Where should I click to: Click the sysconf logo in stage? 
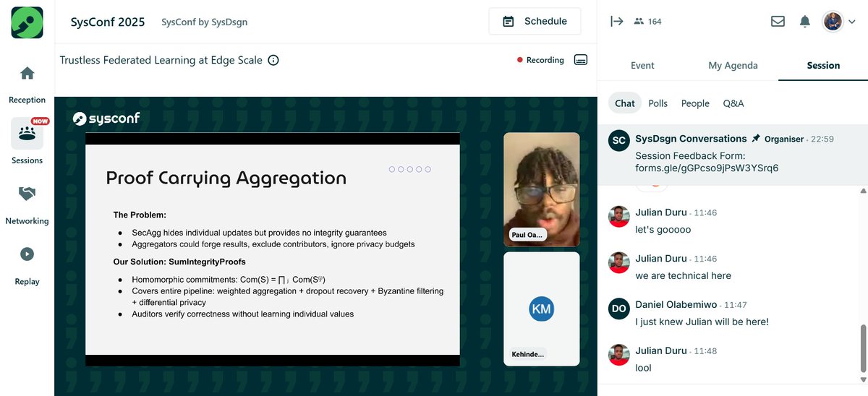click(x=106, y=118)
